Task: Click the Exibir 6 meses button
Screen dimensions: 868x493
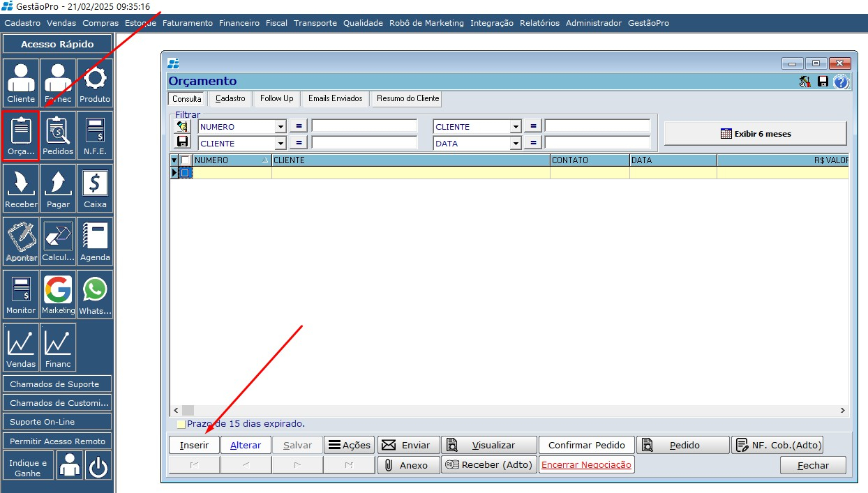Action: pyautogui.click(x=756, y=133)
